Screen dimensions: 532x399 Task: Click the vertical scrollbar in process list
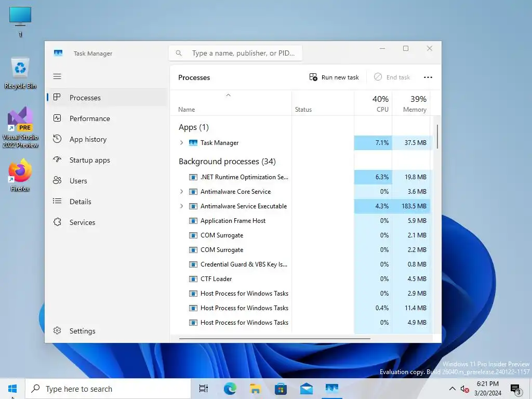(x=437, y=137)
